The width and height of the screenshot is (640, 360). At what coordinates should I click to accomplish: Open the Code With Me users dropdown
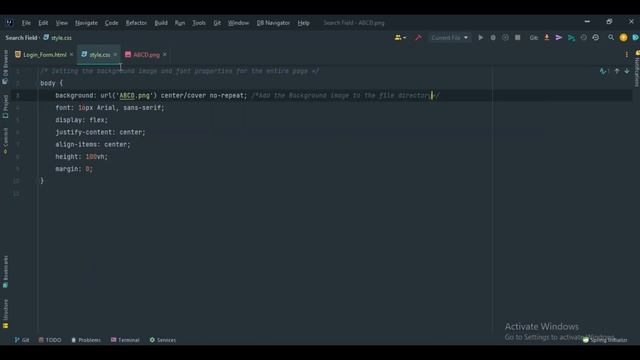pos(400,38)
